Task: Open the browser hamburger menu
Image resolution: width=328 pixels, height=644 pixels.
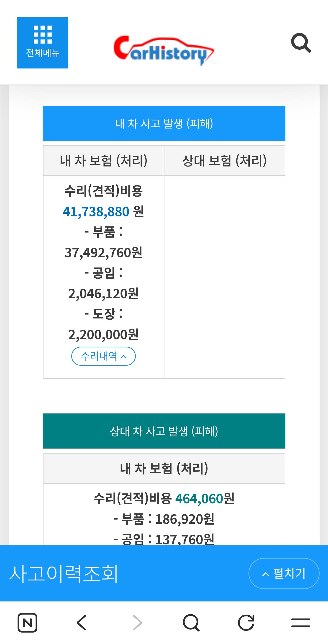Action: (x=300, y=622)
